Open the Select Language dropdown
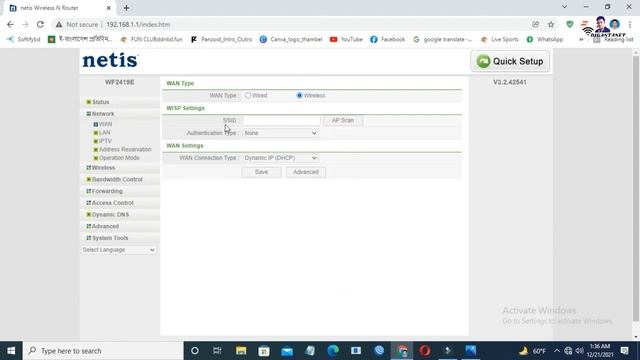640x360 pixels. coord(118,250)
